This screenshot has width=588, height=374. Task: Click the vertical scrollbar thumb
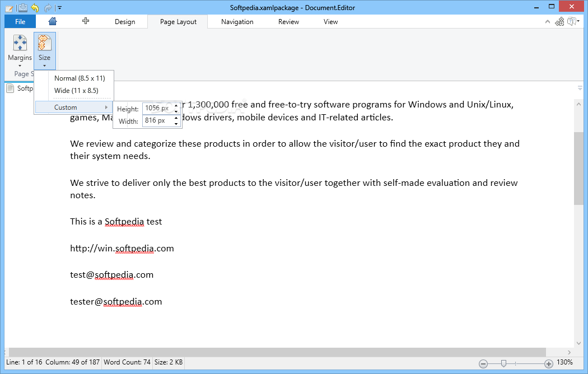click(578, 169)
